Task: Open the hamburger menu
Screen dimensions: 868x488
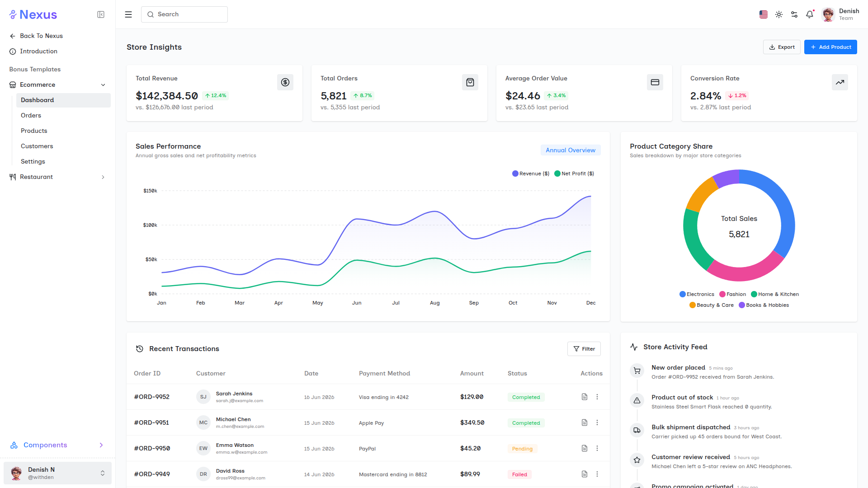Action: tap(128, 14)
